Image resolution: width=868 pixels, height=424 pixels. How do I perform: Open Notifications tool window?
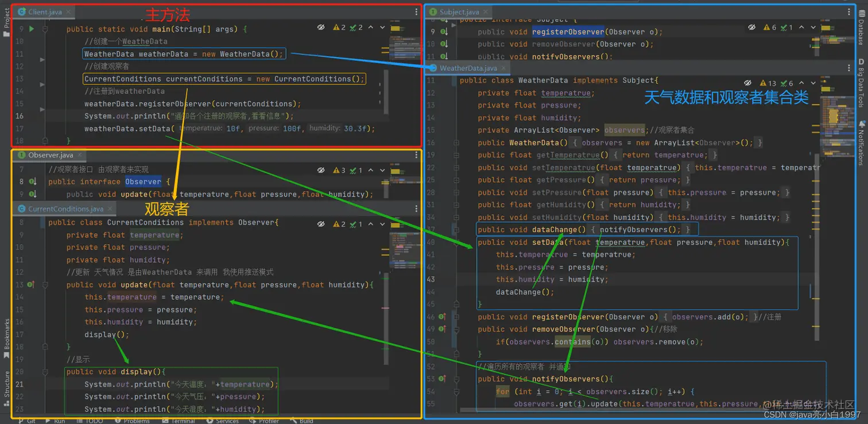coord(861,142)
